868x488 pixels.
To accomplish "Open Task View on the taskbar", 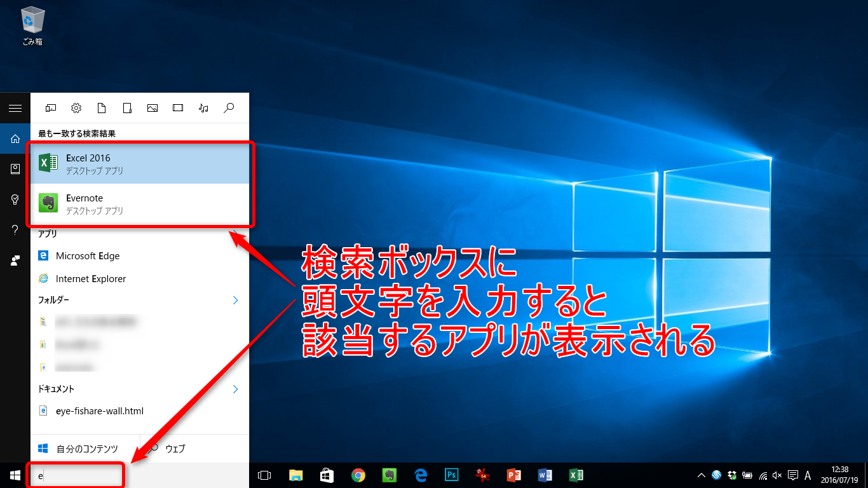I will tap(264, 475).
